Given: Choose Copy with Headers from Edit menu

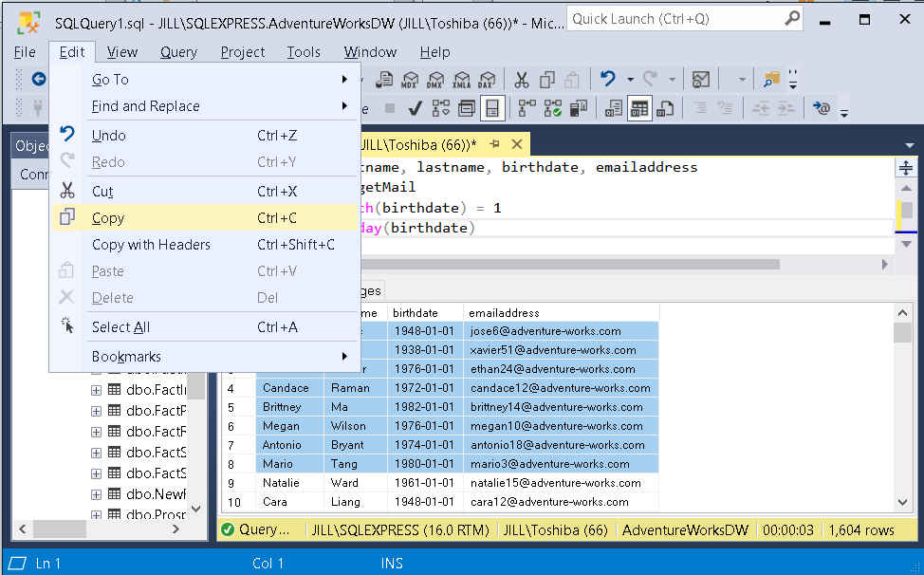Looking at the screenshot, I should point(205,245).
